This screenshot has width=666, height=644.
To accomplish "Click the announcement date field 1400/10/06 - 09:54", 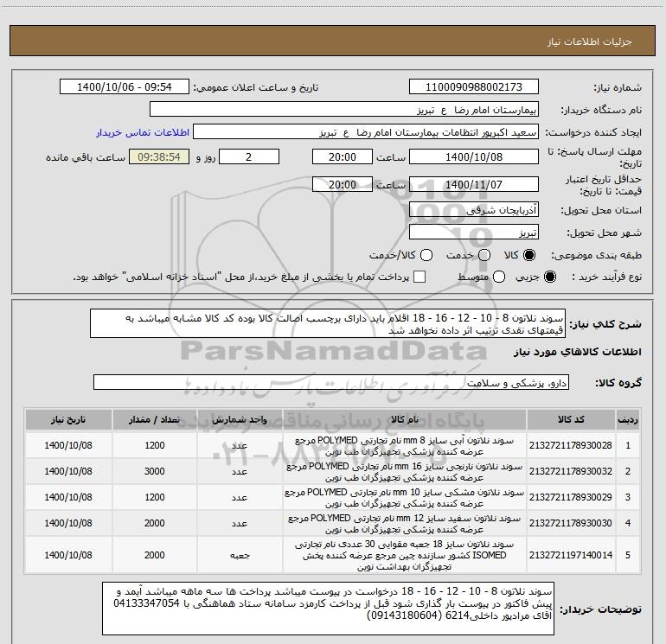I will point(125,87).
